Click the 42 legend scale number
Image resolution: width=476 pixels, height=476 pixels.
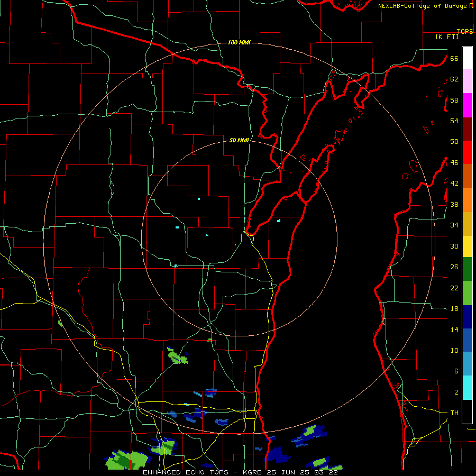454,184
